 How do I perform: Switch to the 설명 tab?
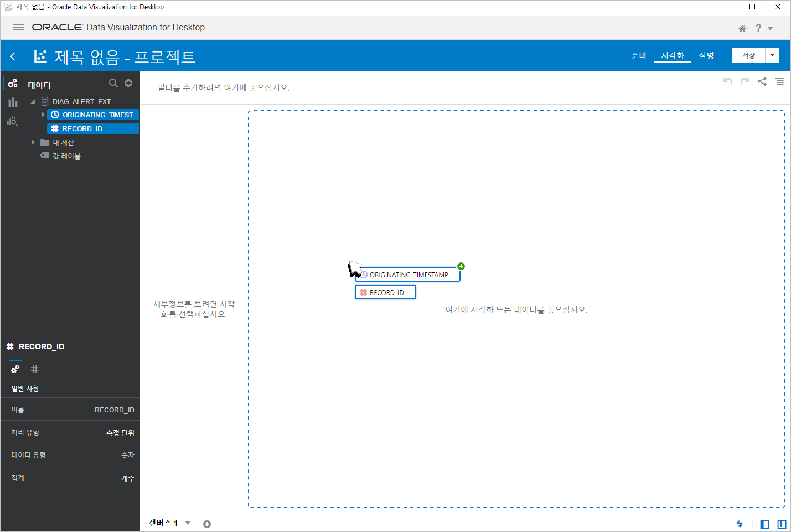click(x=706, y=55)
